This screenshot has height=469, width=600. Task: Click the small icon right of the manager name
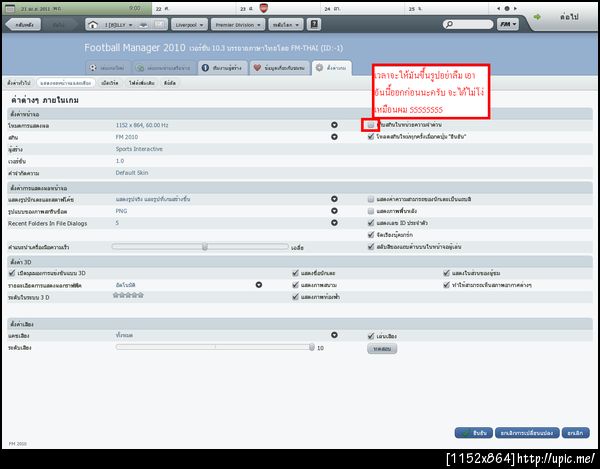pyautogui.click(x=143, y=25)
